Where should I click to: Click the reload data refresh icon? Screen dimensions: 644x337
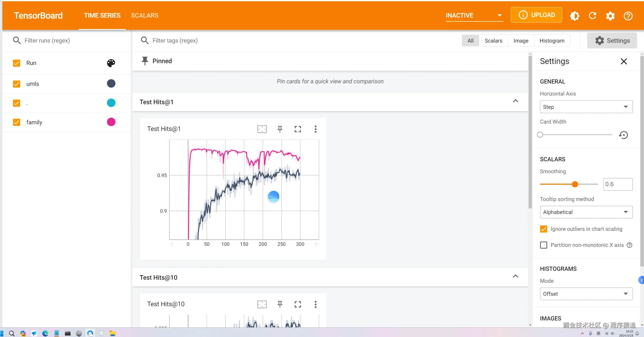[593, 16]
